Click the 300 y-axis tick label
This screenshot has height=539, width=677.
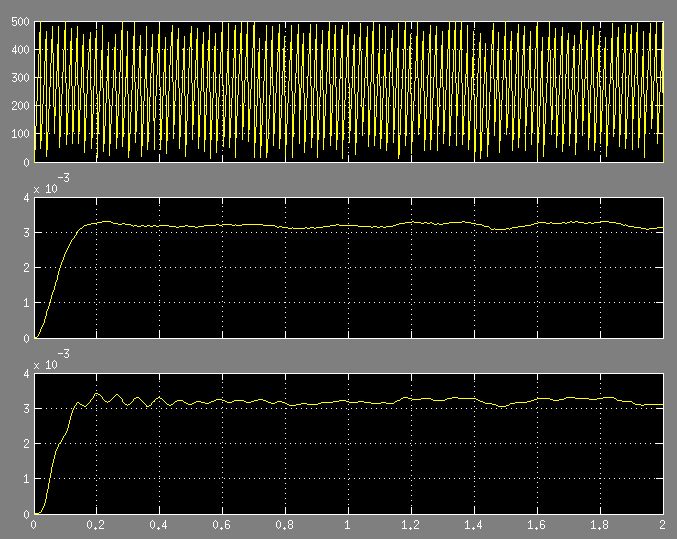click(20, 78)
